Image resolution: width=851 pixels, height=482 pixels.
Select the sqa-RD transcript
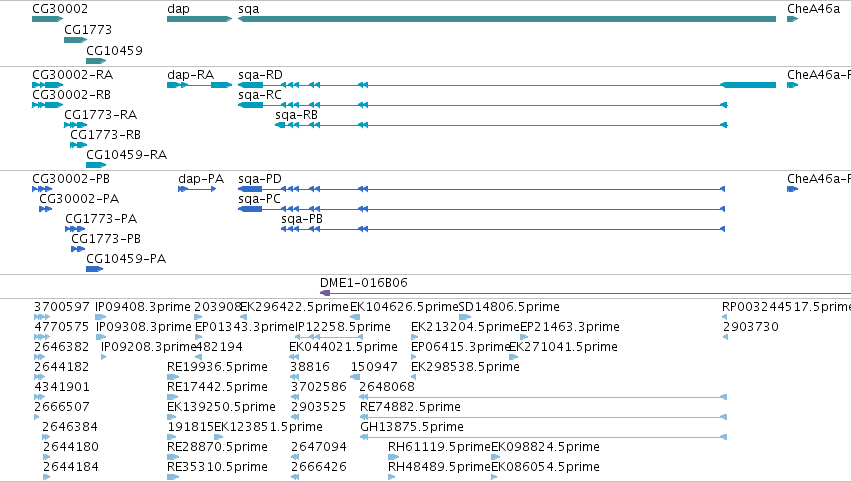point(507,85)
